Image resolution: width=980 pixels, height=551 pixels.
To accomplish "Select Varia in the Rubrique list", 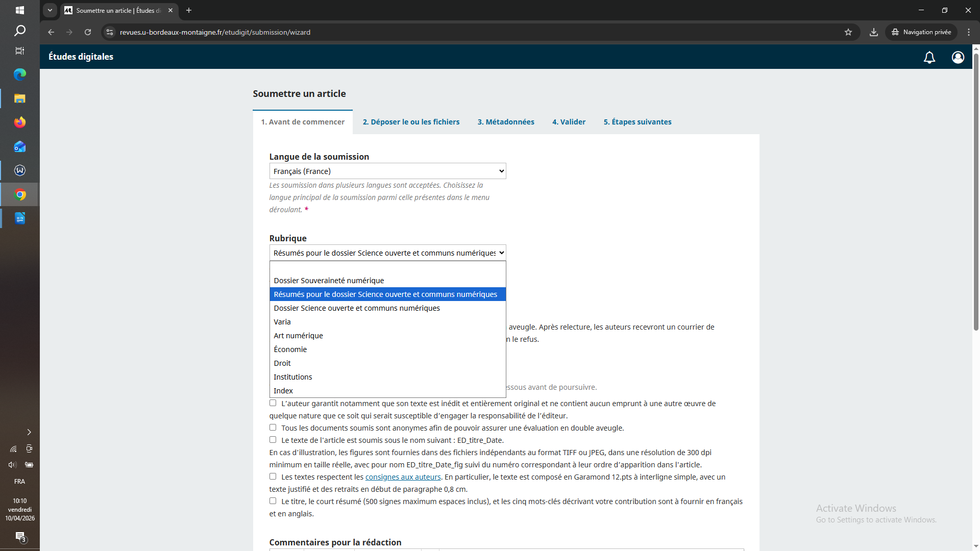I will [282, 322].
